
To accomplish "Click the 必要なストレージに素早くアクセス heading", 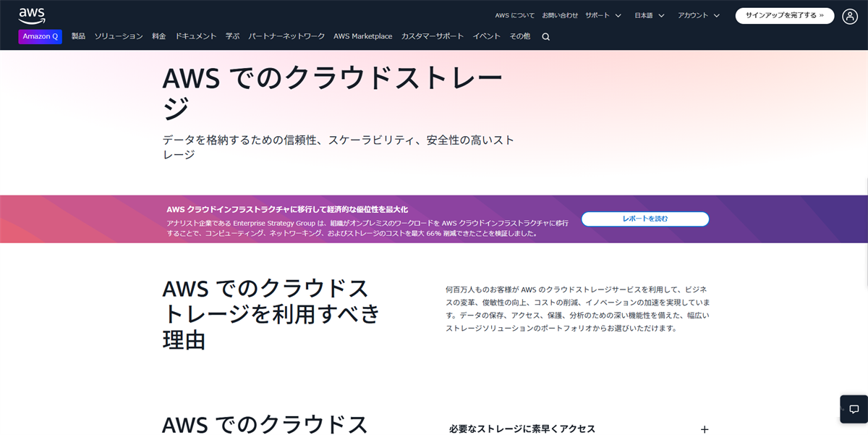I will [522, 429].
